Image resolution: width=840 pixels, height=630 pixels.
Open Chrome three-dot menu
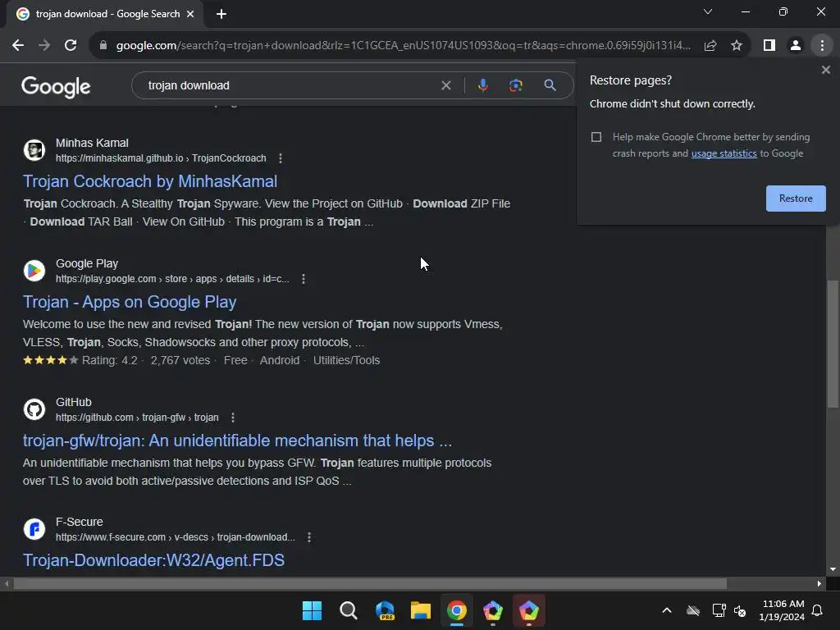822,46
